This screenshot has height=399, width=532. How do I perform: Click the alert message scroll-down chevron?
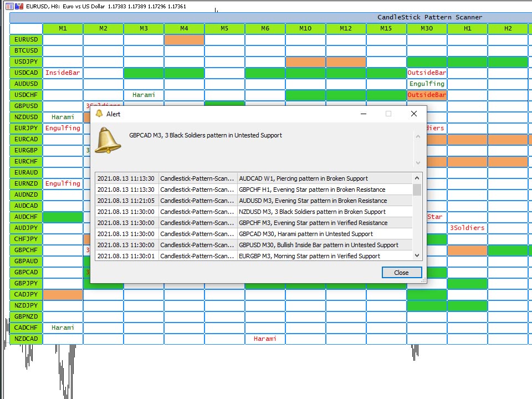point(418,163)
